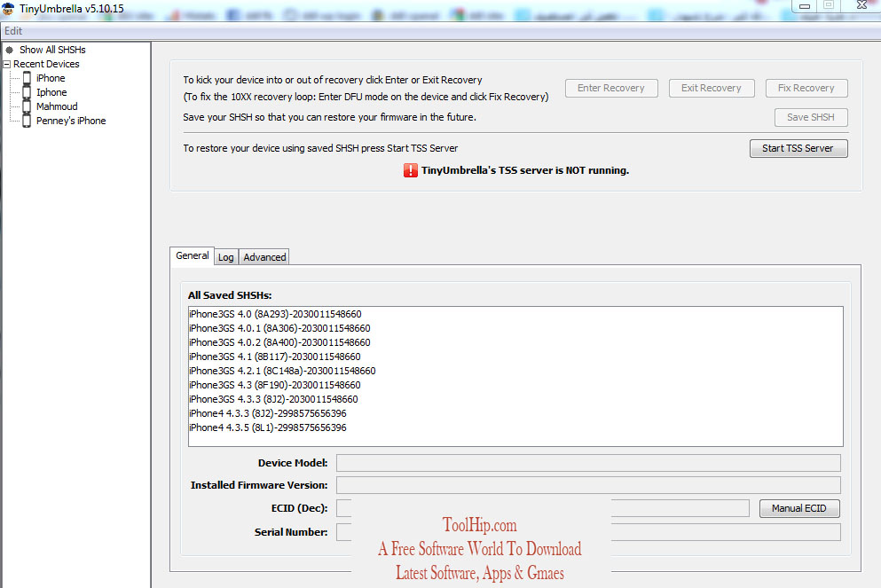The width and height of the screenshot is (881, 588).
Task: Select the Recent Devices tree label
Action: (x=47, y=64)
